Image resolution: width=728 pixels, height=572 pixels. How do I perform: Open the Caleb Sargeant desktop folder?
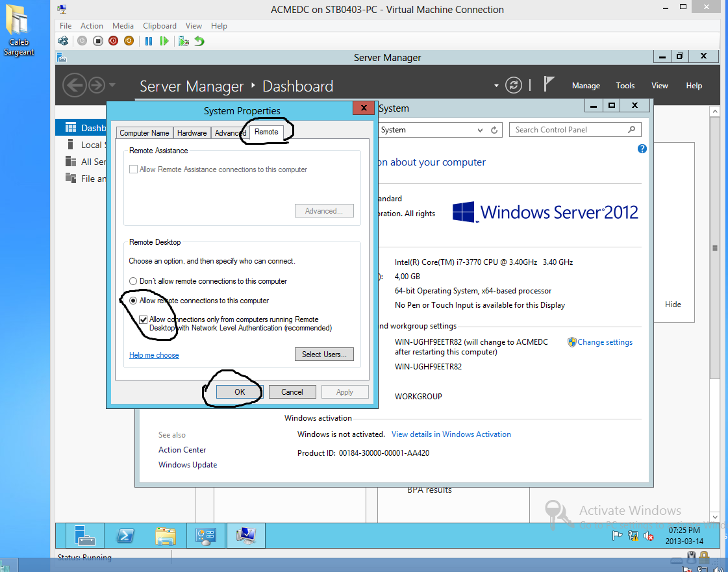19,29
